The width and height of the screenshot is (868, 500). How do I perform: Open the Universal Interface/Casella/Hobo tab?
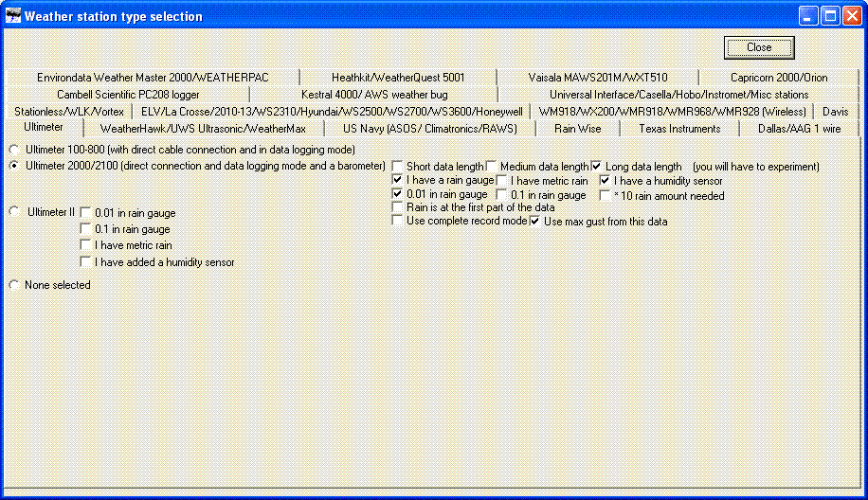678,95
